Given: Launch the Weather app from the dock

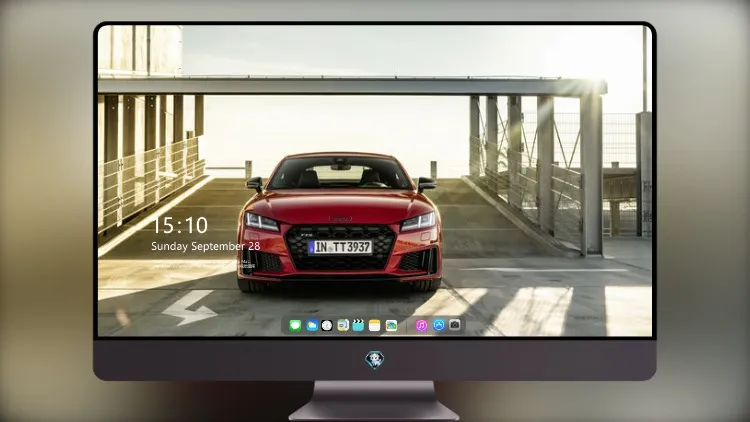Looking at the screenshot, I should 311,326.
